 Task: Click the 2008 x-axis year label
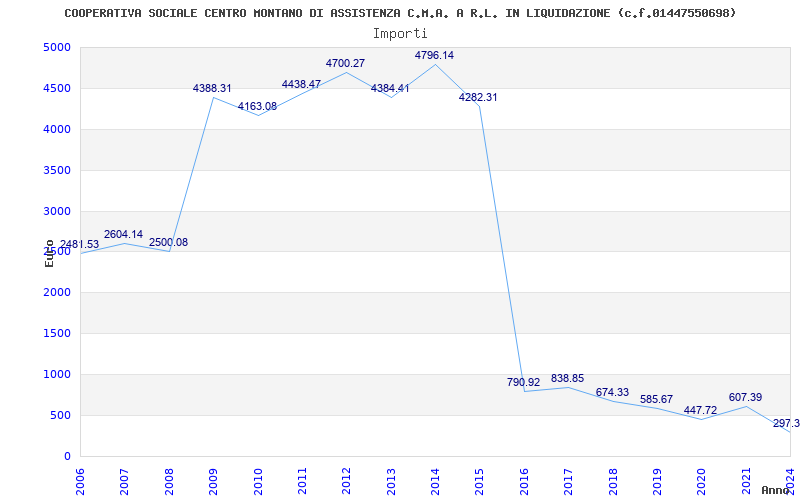pos(169,481)
